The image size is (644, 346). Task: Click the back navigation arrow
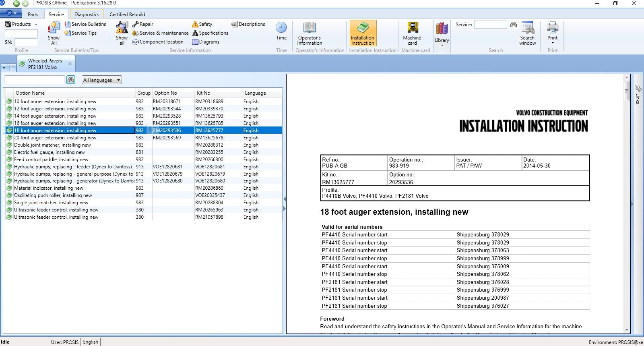click(x=17, y=4)
